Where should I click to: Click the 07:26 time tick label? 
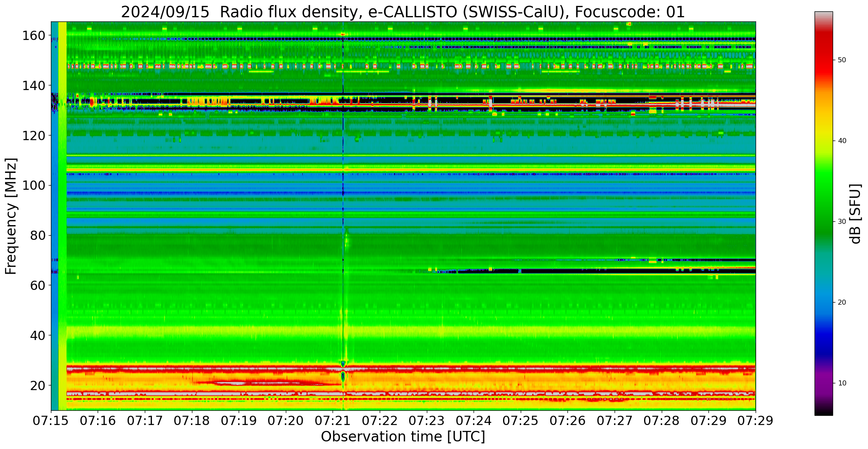point(568,420)
